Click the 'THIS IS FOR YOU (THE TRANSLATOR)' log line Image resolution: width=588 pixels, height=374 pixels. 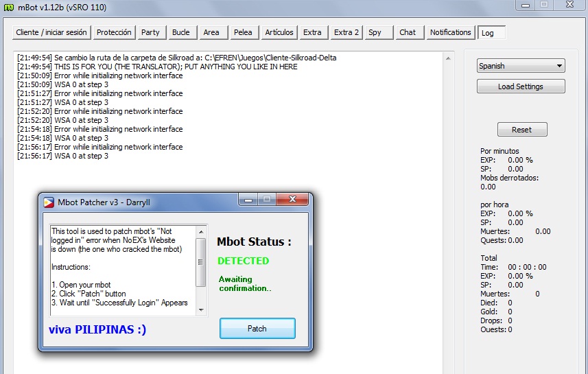(x=157, y=67)
